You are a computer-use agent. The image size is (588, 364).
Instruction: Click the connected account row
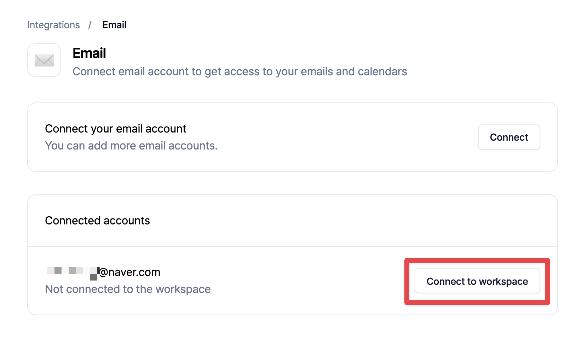(x=293, y=281)
